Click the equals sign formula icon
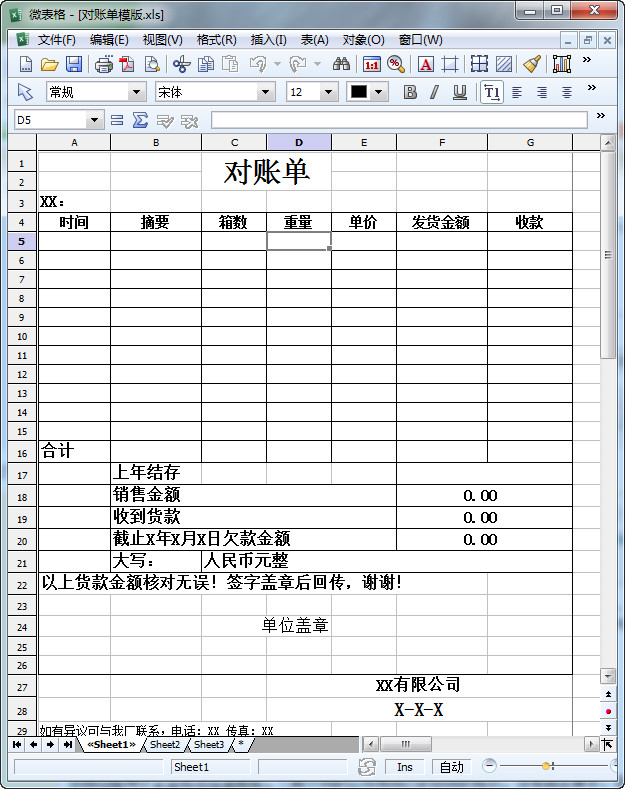The image size is (625, 789). click(117, 120)
